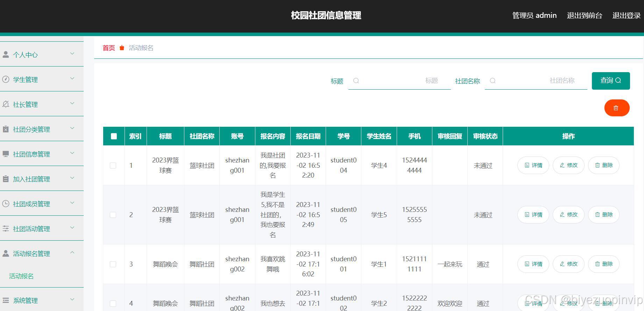Click the magnifier icon in 社团名称 search field

pos(493,81)
